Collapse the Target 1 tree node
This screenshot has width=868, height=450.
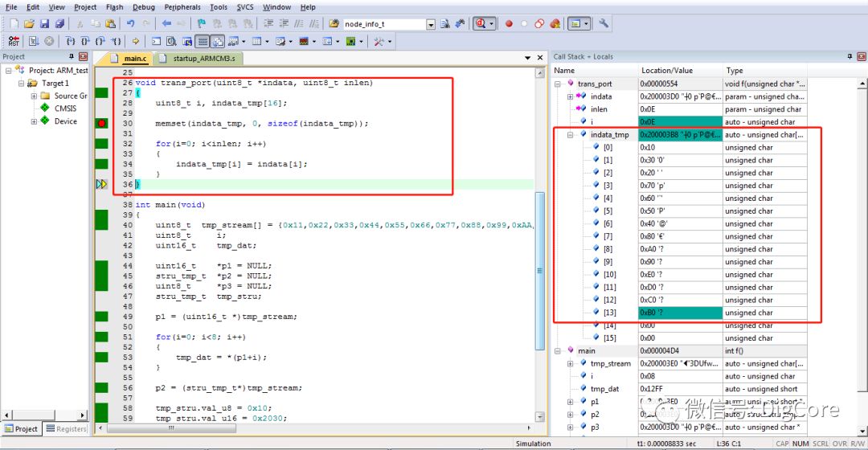(x=21, y=83)
